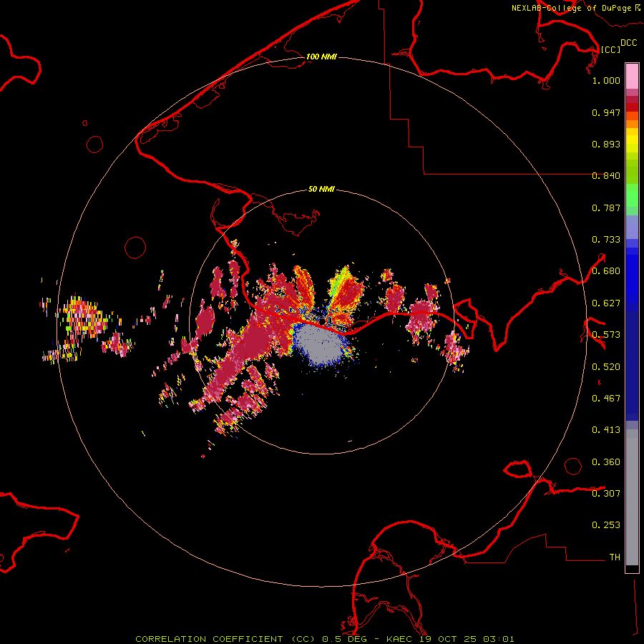Screen dimensions: 644x644
Task: Click the 0.520 color scale label
Action: [x=606, y=367]
